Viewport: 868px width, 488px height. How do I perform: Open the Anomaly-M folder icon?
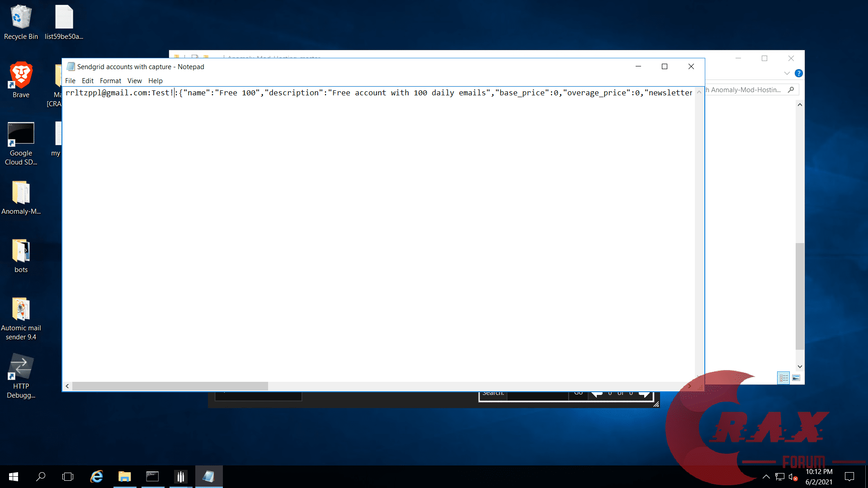coord(21,193)
